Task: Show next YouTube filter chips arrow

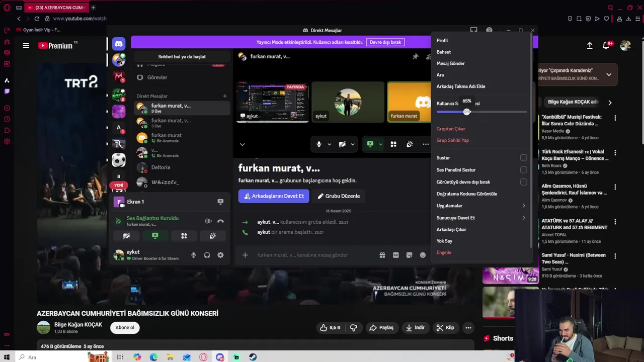Action: [x=610, y=103]
